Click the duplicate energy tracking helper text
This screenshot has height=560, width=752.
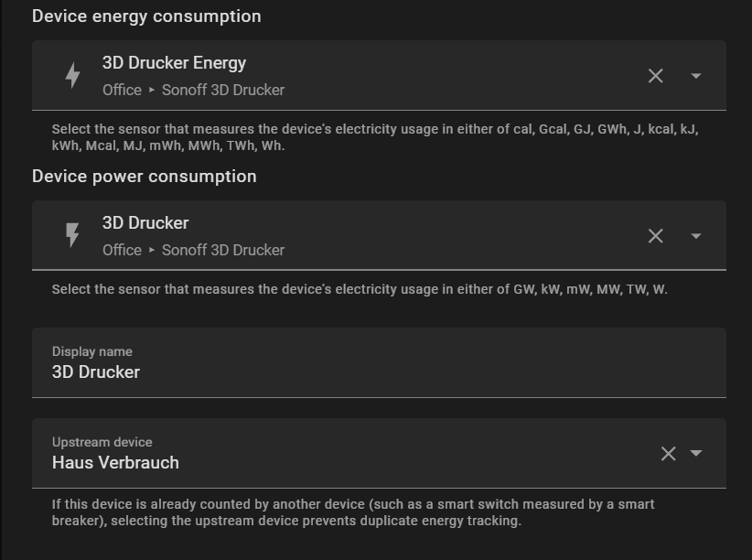[353, 512]
